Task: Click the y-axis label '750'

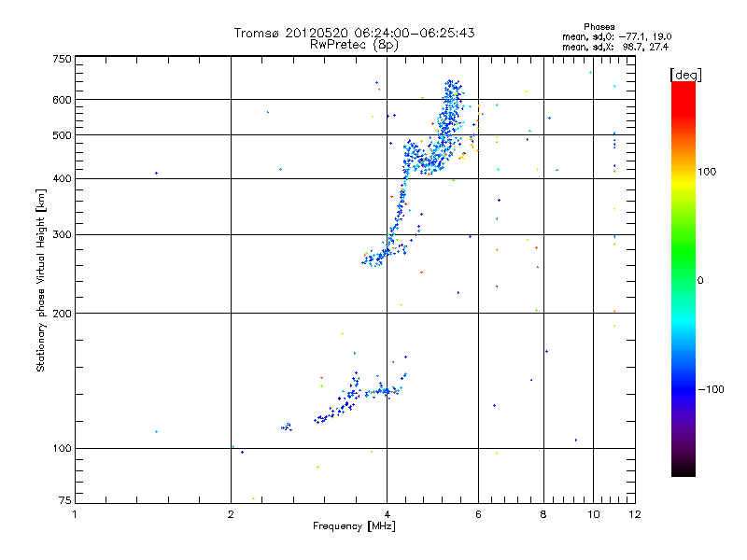Action: [62, 59]
